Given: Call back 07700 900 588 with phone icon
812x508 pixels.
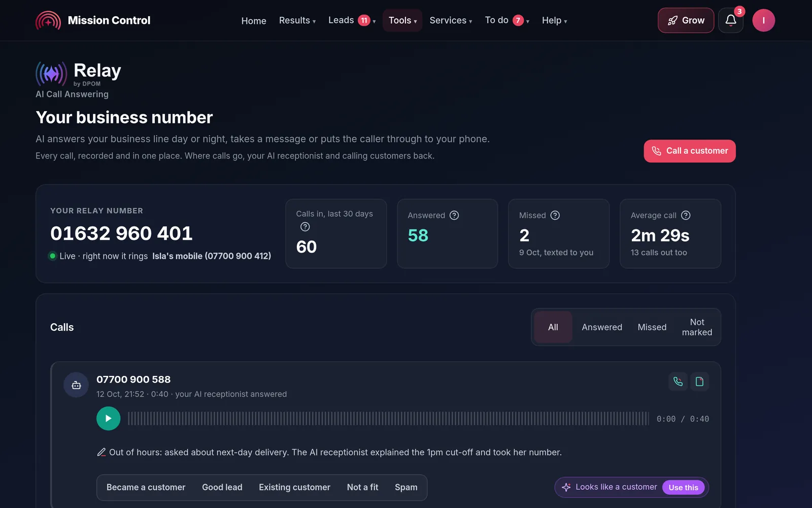Looking at the screenshot, I should click(678, 382).
